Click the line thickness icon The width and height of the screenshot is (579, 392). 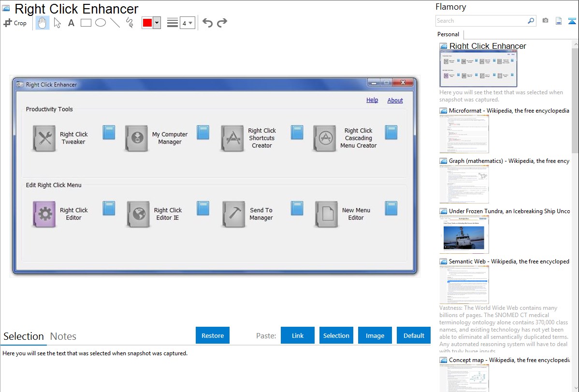(x=172, y=23)
